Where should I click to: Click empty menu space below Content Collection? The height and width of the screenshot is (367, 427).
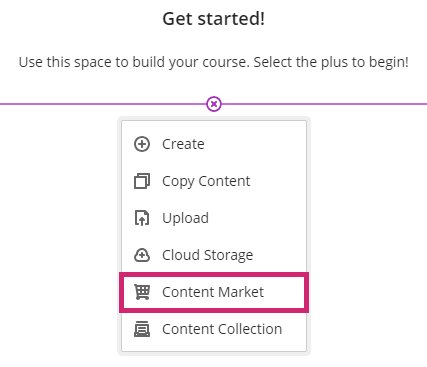(214, 345)
